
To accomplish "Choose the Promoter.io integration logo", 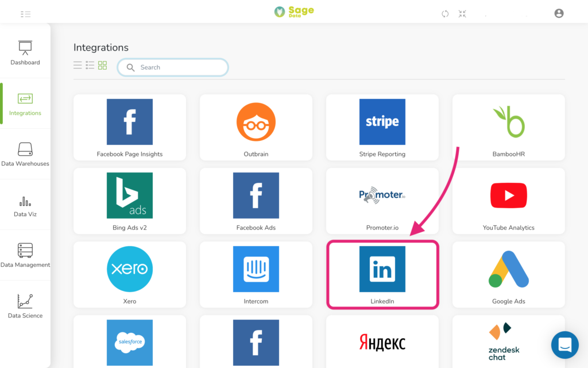I will pyautogui.click(x=382, y=195).
